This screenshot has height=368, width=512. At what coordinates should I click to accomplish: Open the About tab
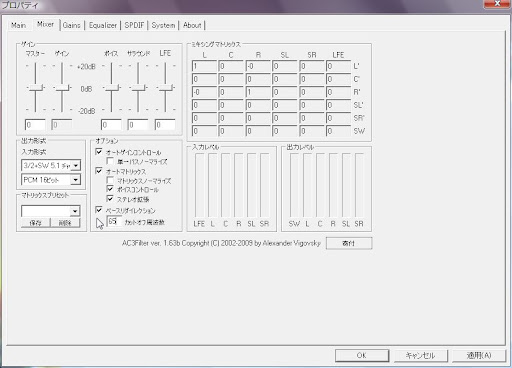(x=192, y=25)
